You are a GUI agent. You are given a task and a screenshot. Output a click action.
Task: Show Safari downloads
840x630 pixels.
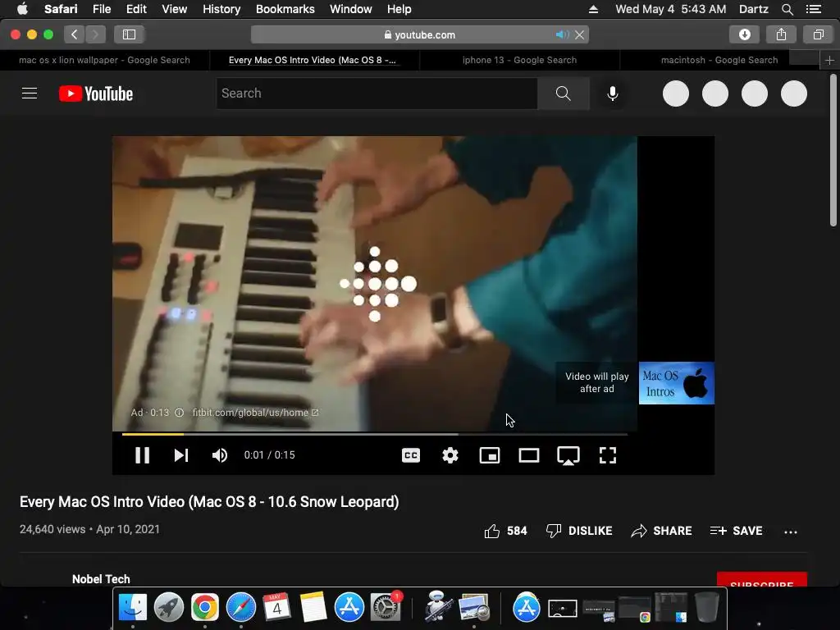tap(744, 34)
